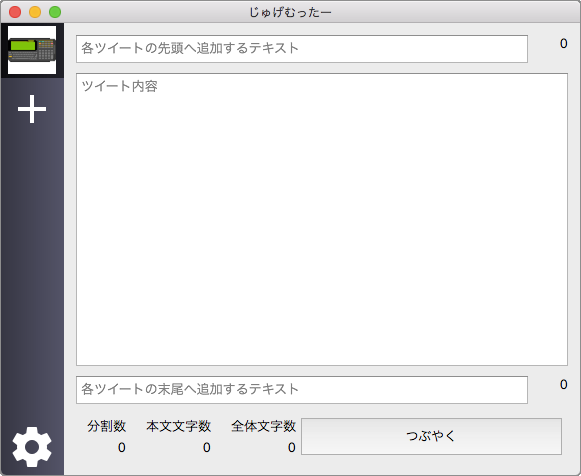Screen dimensions: 581x476
Task: Maximize the window using the green button
Action: (55, 12)
